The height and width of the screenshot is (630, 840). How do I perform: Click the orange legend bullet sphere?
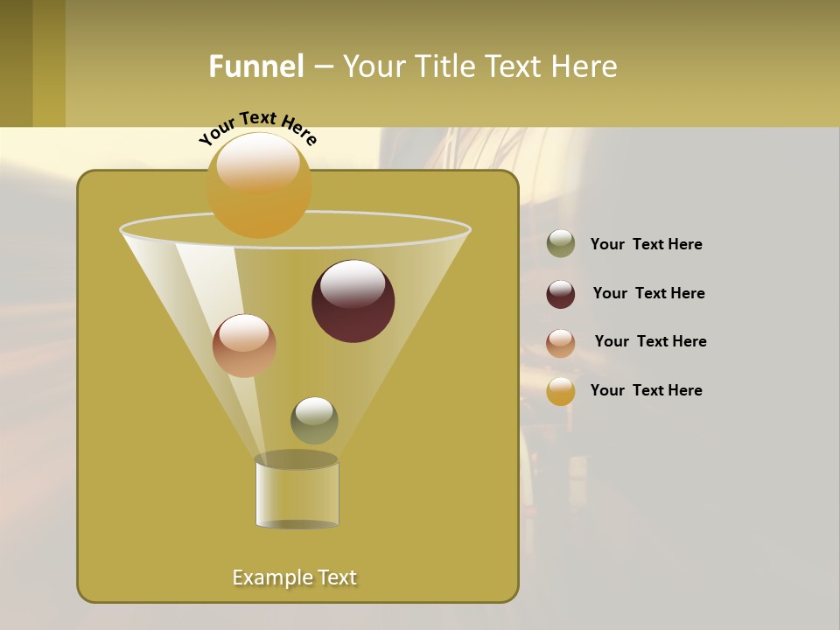coord(561,391)
